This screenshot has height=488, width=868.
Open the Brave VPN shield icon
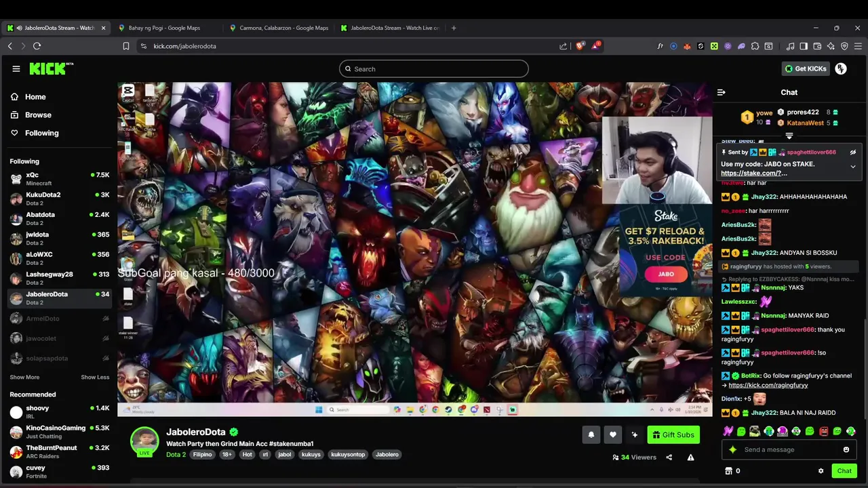pyautogui.click(x=844, y=46)
